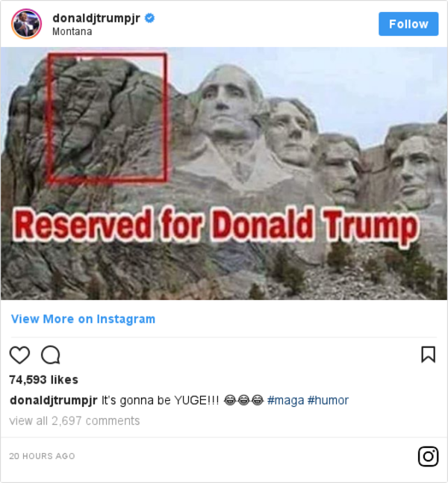Open the Mount Rushmore post image
Image resolution: width=448 pixels, height=483 pixels.
click(224, 173)
